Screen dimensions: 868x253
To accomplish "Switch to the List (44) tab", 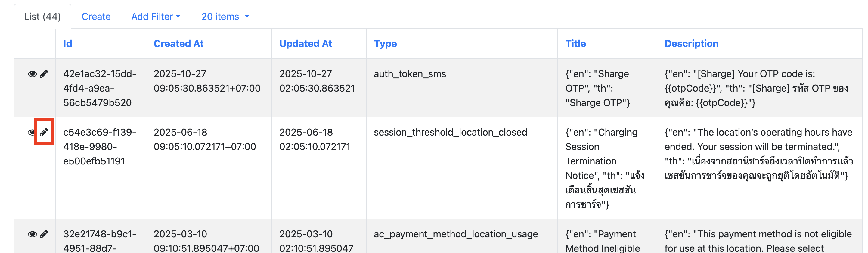I will [x=42, y=17].
